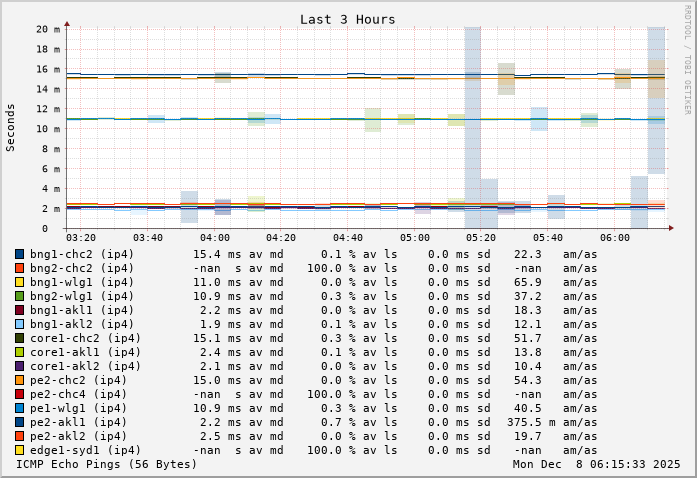Image resolution: width=697 pixels, height=478 pixels.
Task: Click the Mon Dec 8 timestamp text
Action: tap(596, 464)
